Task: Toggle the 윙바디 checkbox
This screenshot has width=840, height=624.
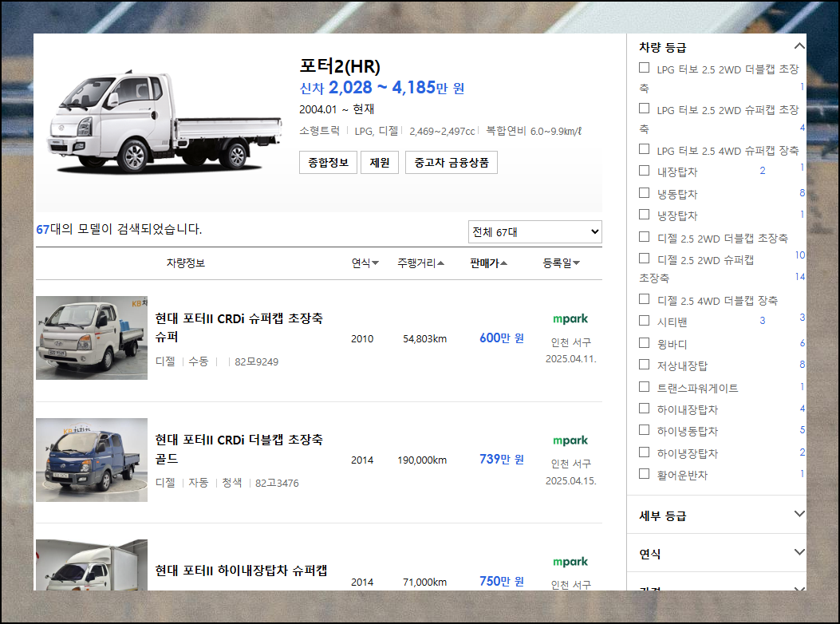Action: click(645, 343)
